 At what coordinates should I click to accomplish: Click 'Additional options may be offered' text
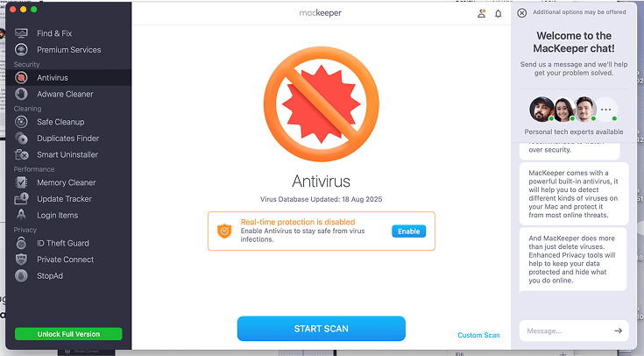pos(579,12)
